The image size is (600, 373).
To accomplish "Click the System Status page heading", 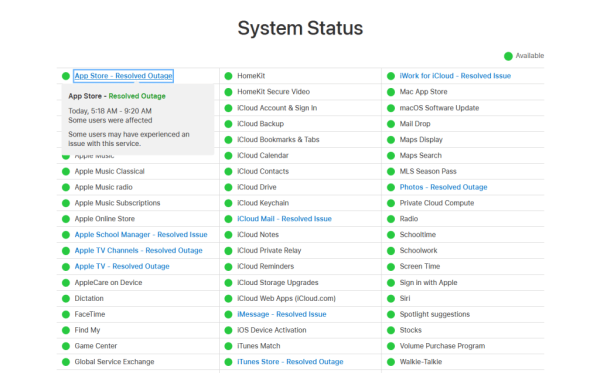I will [300, 28].
